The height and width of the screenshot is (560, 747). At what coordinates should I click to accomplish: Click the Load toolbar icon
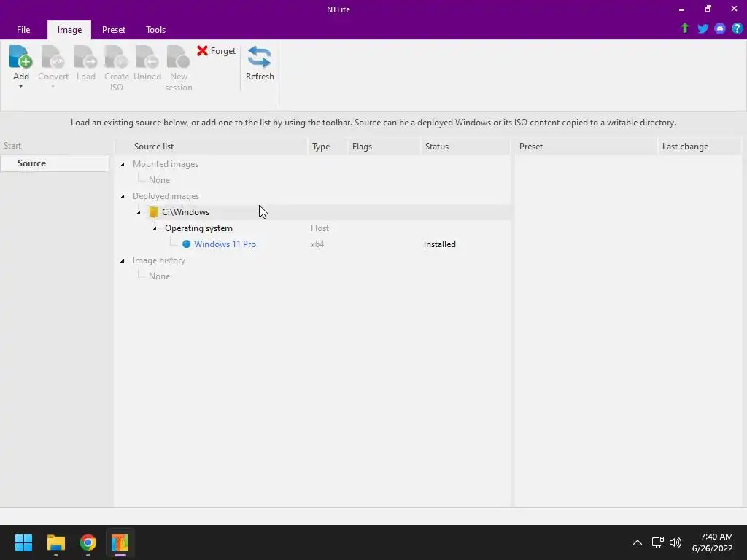click(86, 57)
